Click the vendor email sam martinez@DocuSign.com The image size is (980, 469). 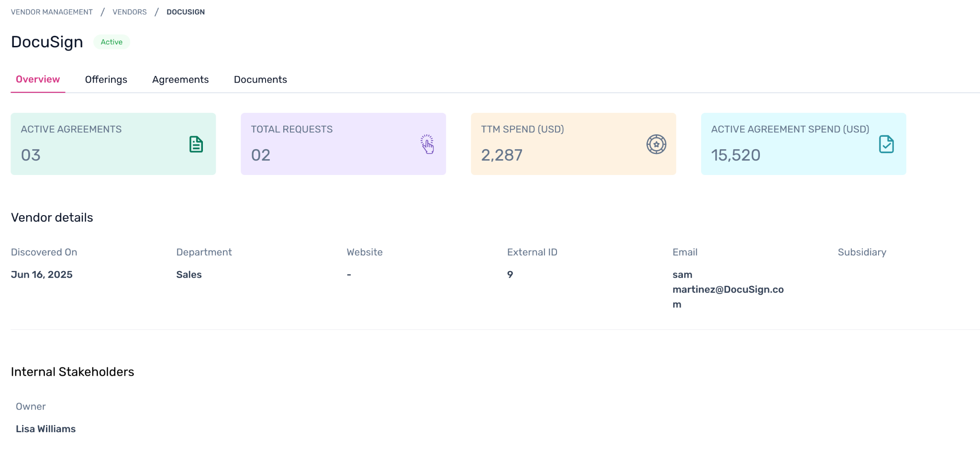pyautogui.click(x=728, y=289)
